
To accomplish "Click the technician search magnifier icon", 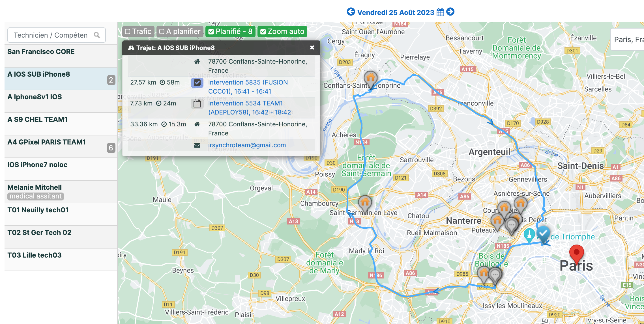I will click(97, 35).
